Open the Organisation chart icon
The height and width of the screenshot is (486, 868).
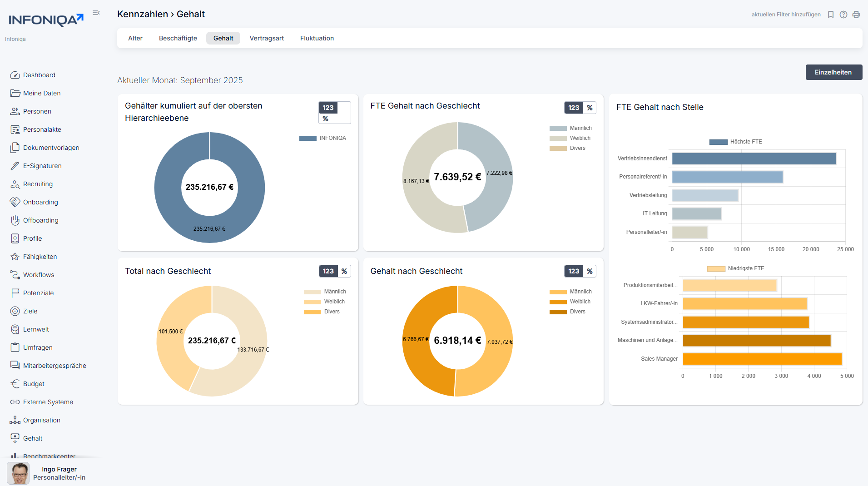[x=15, y=420]
